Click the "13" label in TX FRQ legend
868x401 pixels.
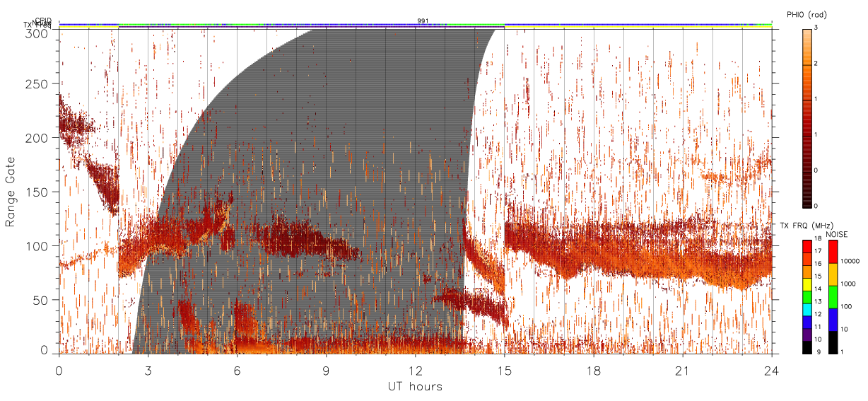[x=819, y=302]
